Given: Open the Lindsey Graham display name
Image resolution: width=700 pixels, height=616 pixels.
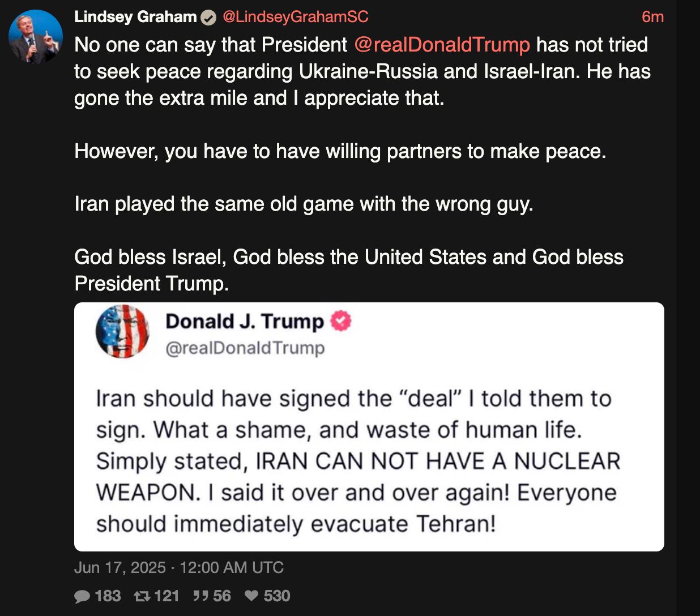Looking at the screenshot, I should [x=135, y=17].
